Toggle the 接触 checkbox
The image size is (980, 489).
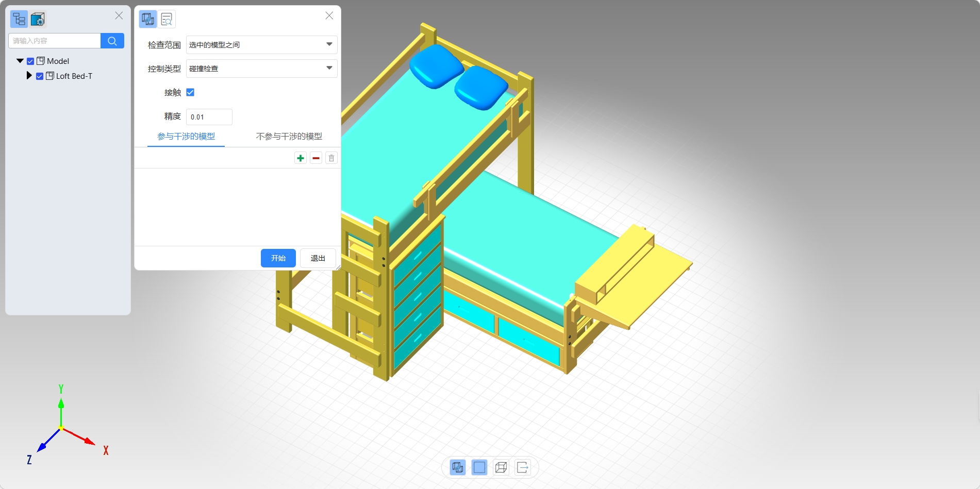pyautogui.click(x=190, y=92)
